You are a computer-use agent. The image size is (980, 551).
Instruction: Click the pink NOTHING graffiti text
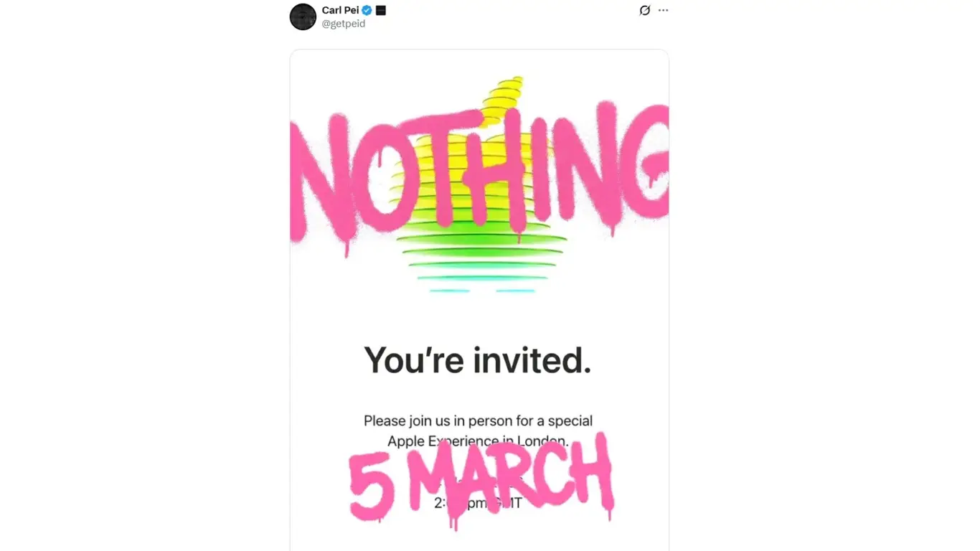479,172
